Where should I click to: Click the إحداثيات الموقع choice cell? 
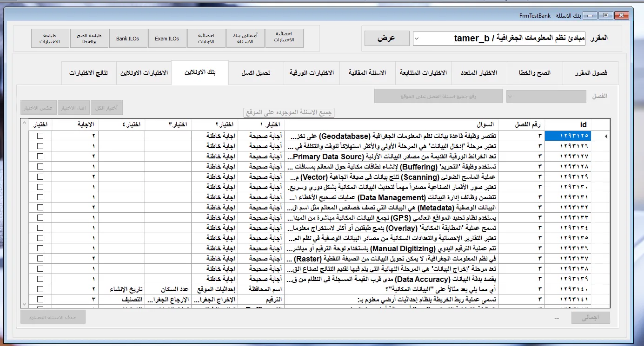214,289
